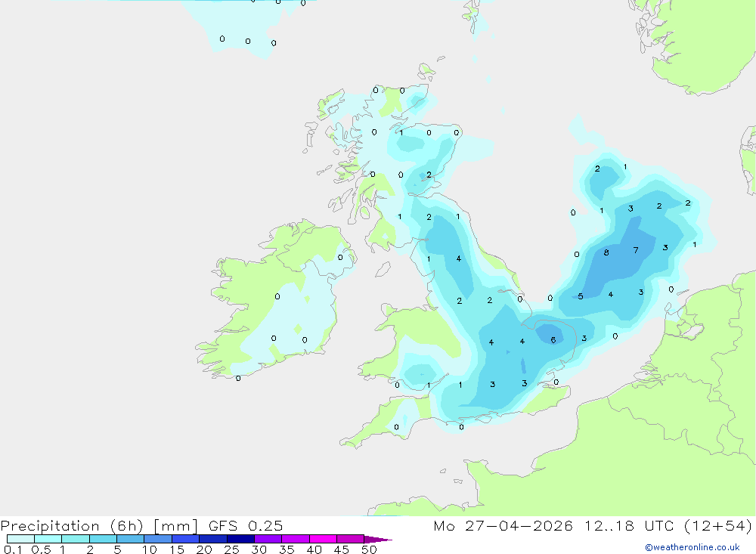
Task: Click the "35" legend scale label
Action: point(287,549)
